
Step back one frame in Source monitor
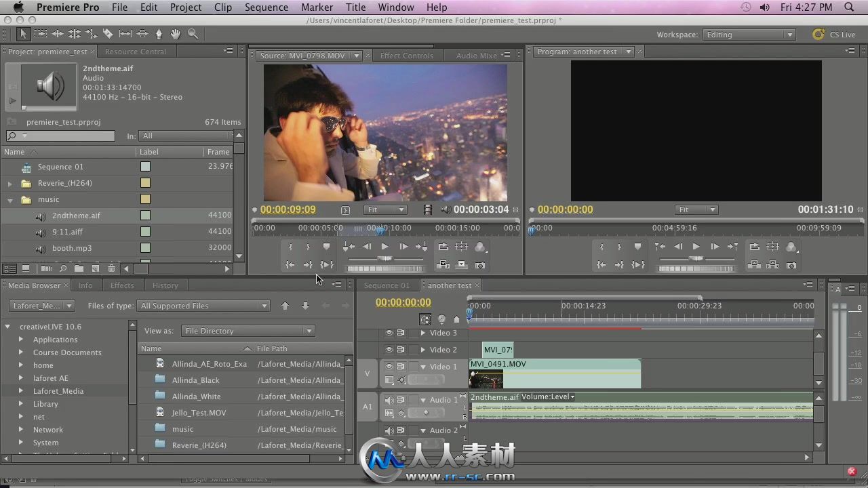click(367, 247)
